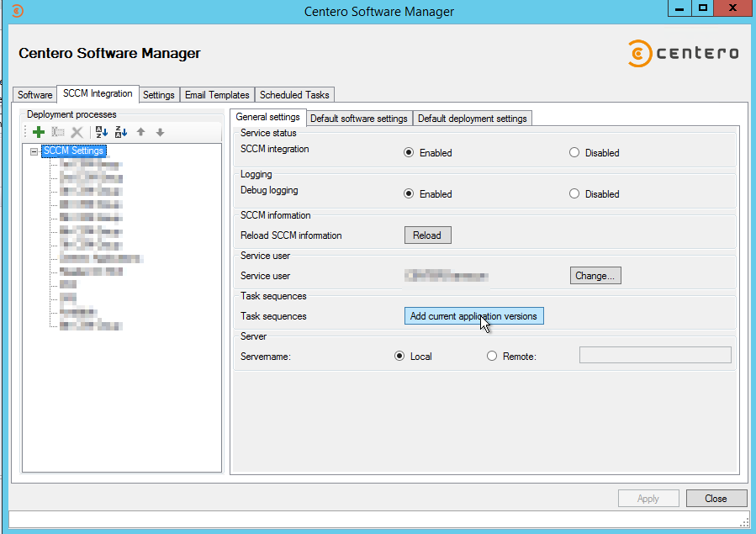Minimize the Centero Software Manager window
The height and width of the screenshot is (534, 756).
pos(679,8)
